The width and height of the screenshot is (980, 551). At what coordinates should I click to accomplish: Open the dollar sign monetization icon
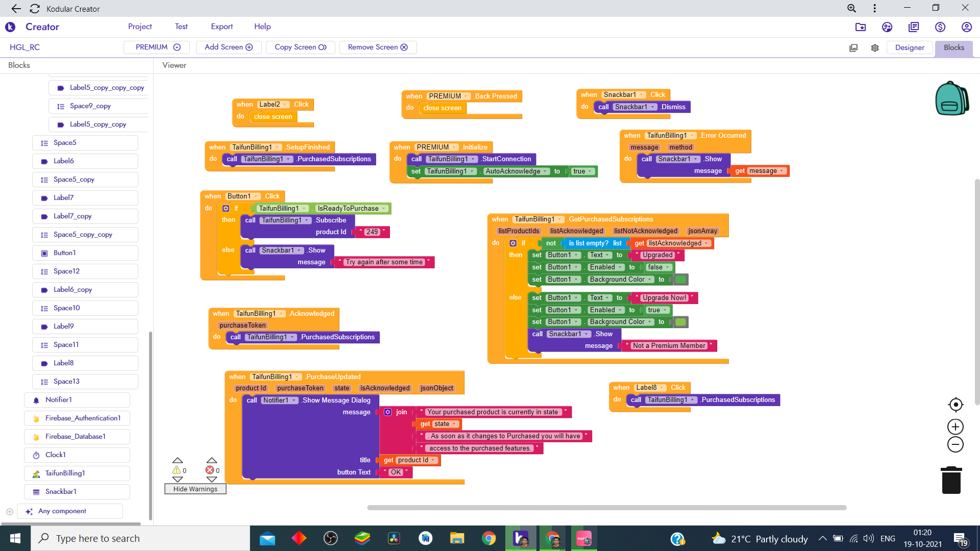tap(940, 27)
